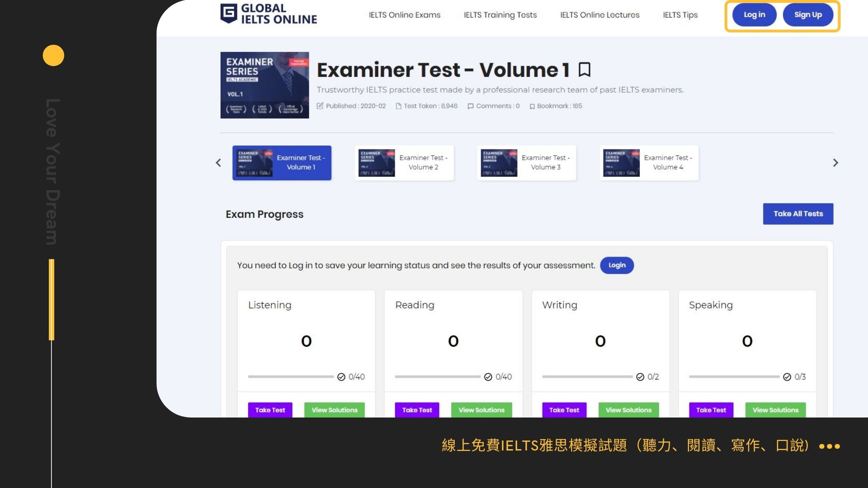Screen dimensions: 868x488
Task: View Solutions for Reading
Action: click(481, 410)
